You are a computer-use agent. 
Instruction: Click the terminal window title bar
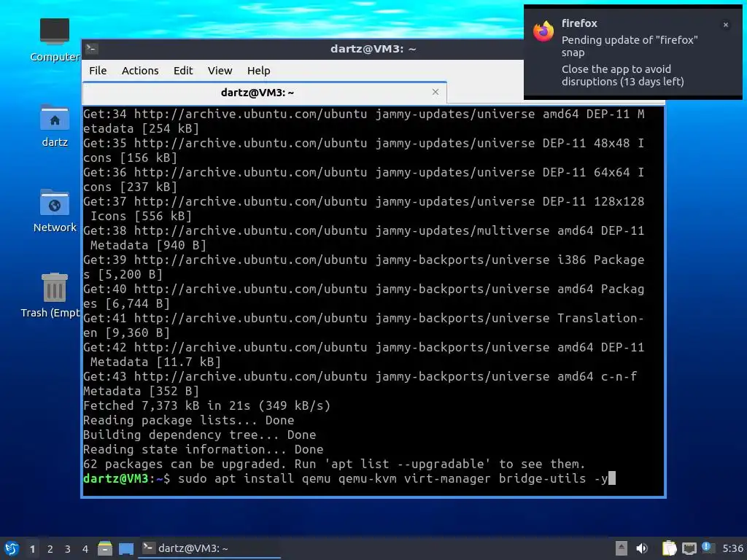coord(373,49)
